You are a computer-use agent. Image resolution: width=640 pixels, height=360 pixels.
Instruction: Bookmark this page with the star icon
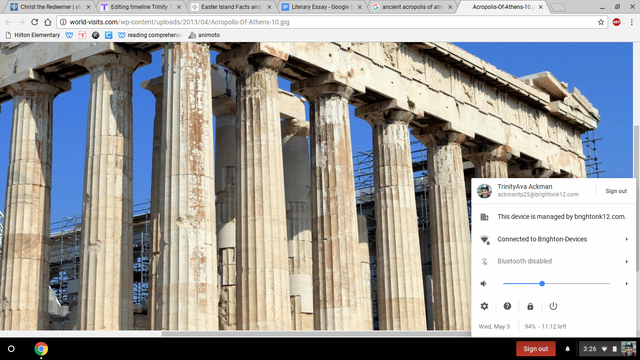(601, 22)
